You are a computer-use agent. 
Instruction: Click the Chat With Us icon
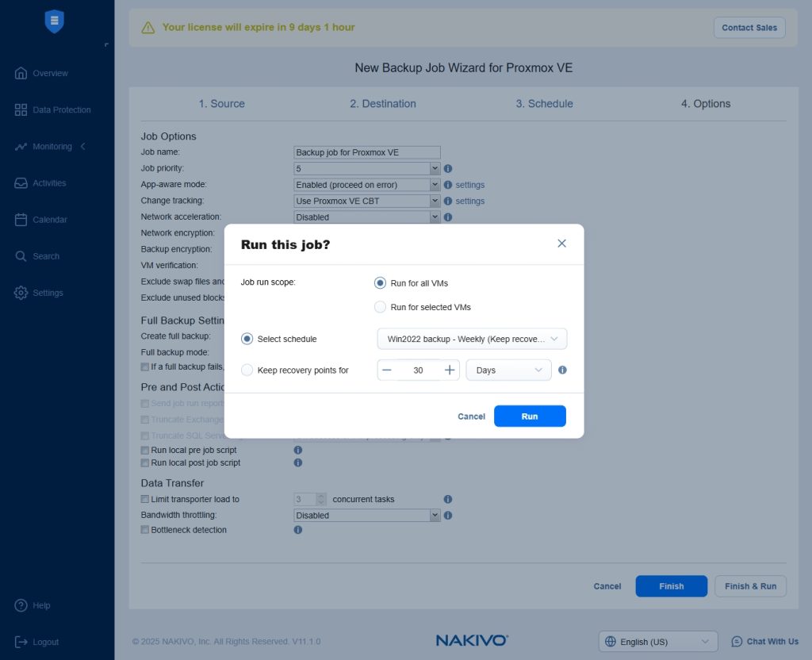737,642
